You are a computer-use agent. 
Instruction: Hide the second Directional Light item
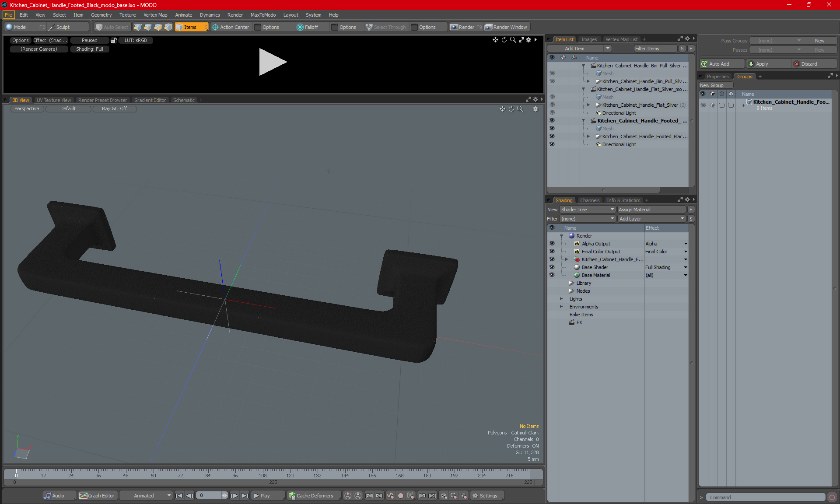coord(552,144)
